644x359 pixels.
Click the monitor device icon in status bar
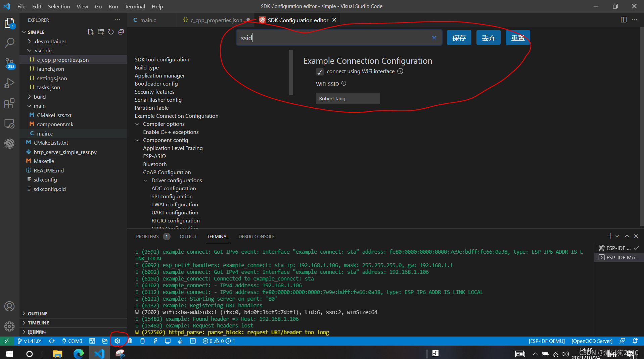[168, 341]
